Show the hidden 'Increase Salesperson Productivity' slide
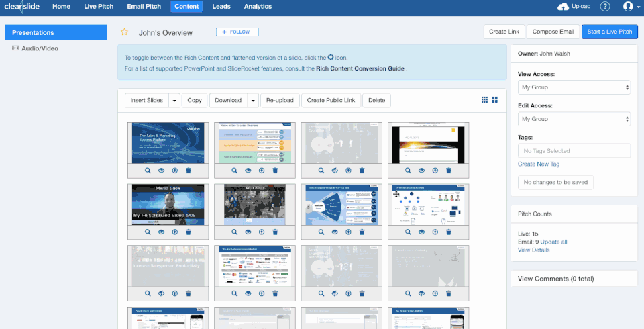644x329 pixels. pyautogui.click(x=161, y=293)
